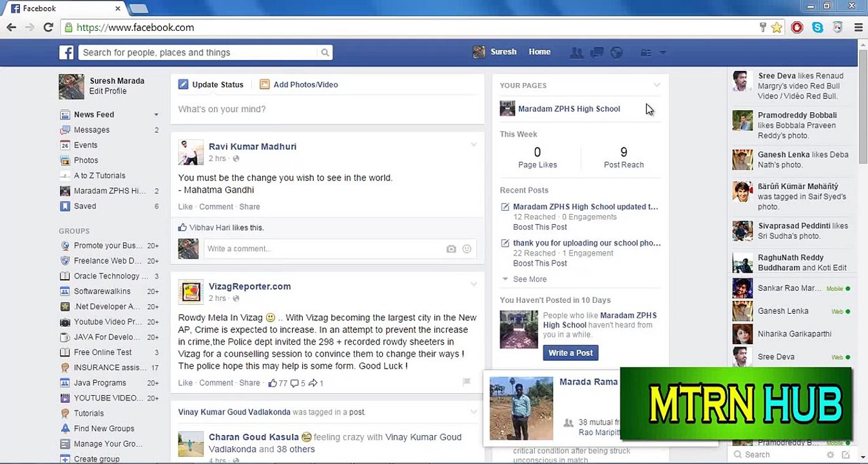Viewport: 868px width, 464px height.
Task: Click the browser back arrow
Action: pos(11,27)
